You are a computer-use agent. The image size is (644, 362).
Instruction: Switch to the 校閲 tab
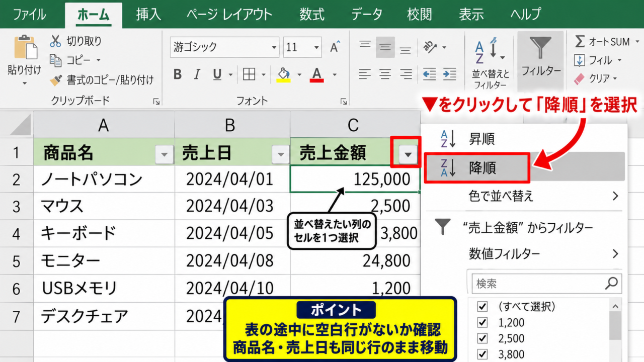coord(420,14)
